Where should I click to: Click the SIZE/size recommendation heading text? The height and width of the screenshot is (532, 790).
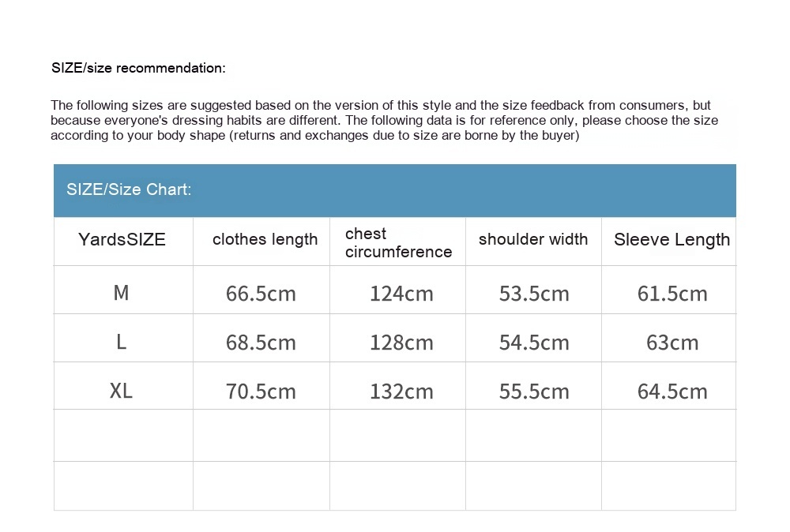click(138, 68)
